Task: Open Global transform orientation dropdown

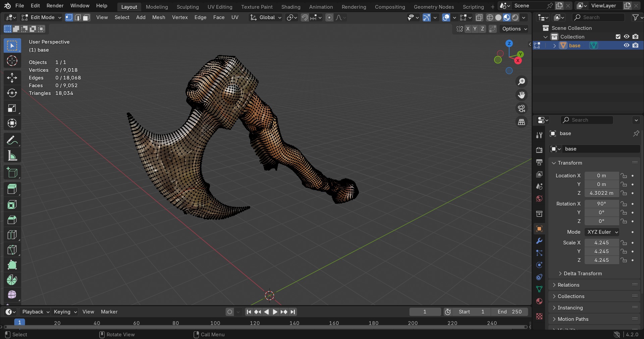Action: coord(266,17)
